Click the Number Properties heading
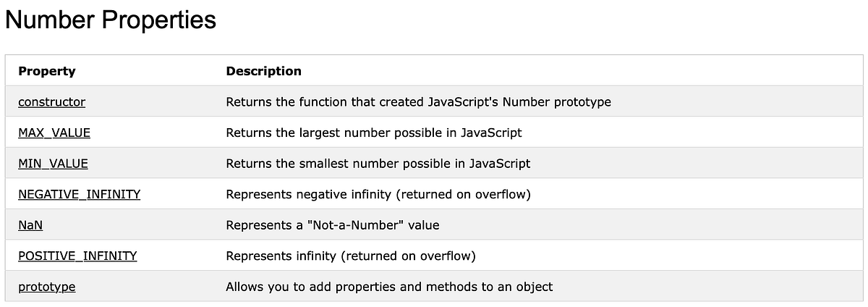The height and width of the screenshot is (307, 868). (x=111, y=20)
